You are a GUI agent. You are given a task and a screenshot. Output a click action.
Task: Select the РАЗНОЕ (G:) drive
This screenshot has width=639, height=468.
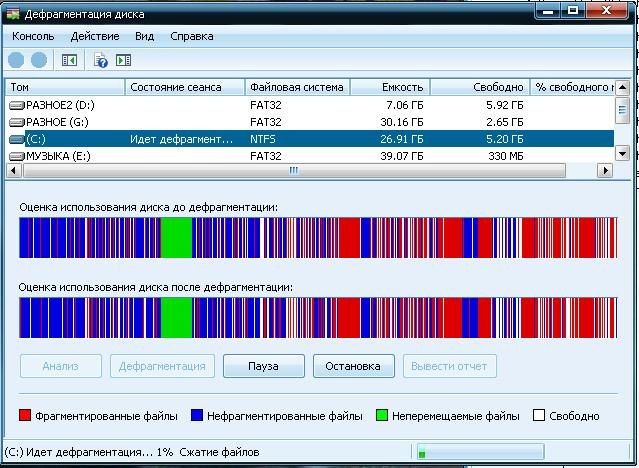point(58,121)
